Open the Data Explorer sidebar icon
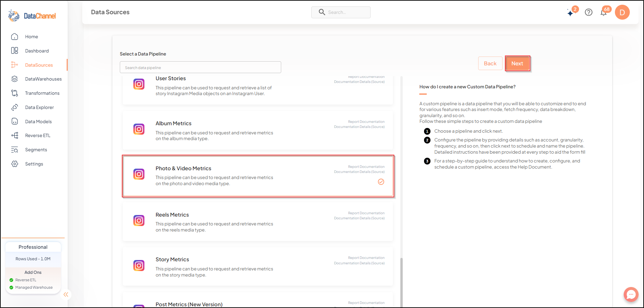This screenshot has width=644, height=308. pyautogui.click(x=15, y=107)
